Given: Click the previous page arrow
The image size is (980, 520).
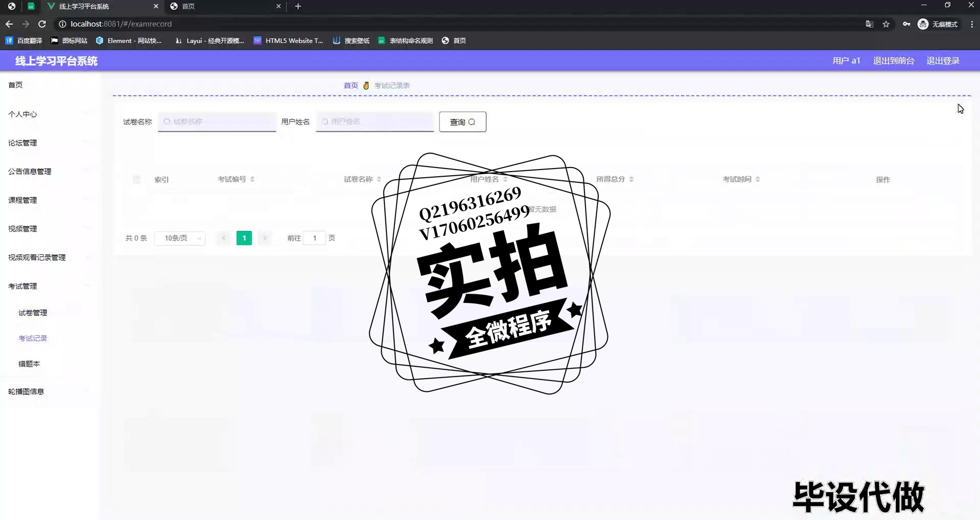Looking at the screenshot, I should (224, 238).
